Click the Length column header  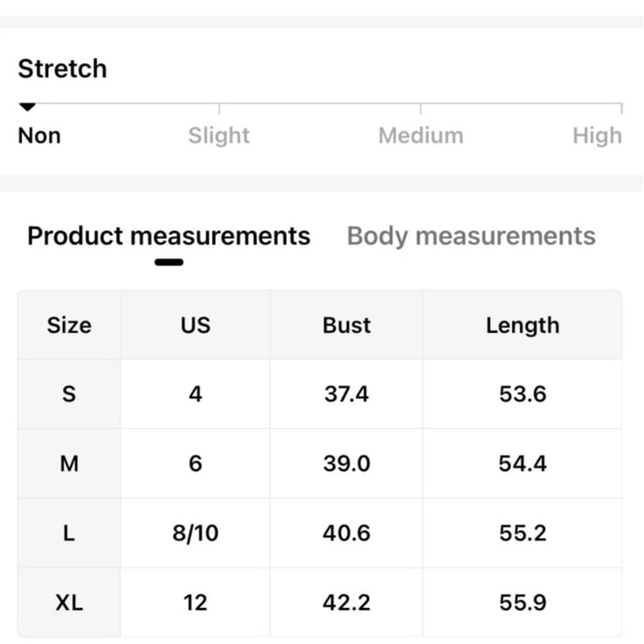(523, 325)
